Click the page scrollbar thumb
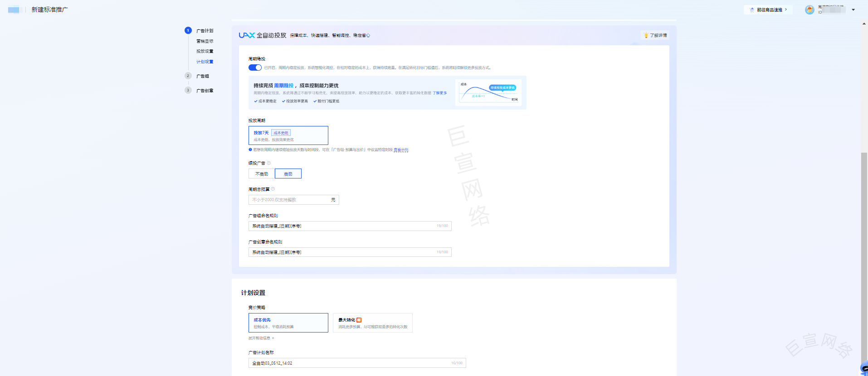The width and height of the screenshot is (868, 376). point(864,258)
